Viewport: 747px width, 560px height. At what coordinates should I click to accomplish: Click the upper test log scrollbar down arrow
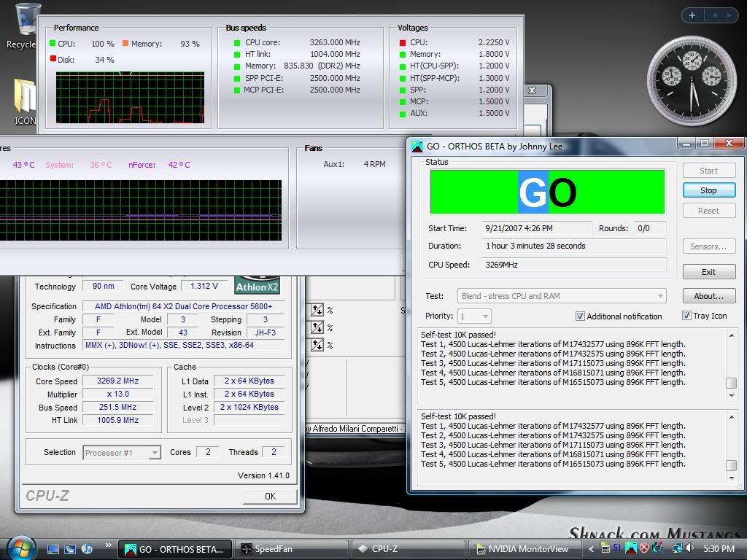click(x=732, y=396)
